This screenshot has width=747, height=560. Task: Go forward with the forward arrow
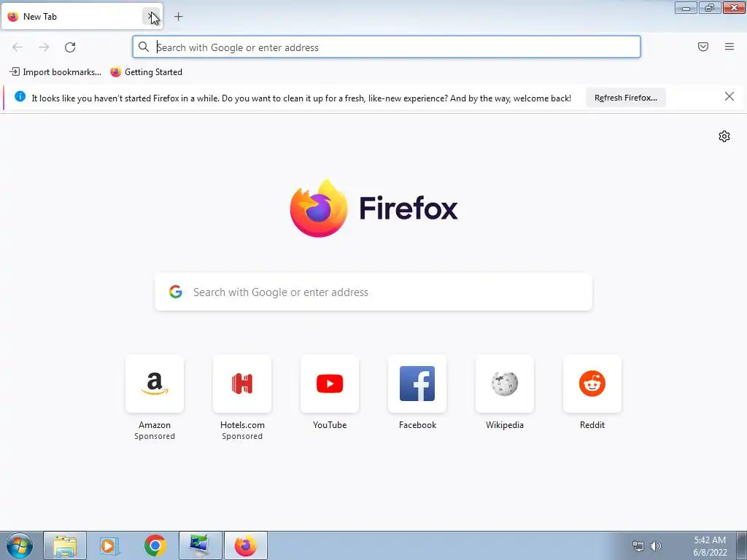coord(44,47)
